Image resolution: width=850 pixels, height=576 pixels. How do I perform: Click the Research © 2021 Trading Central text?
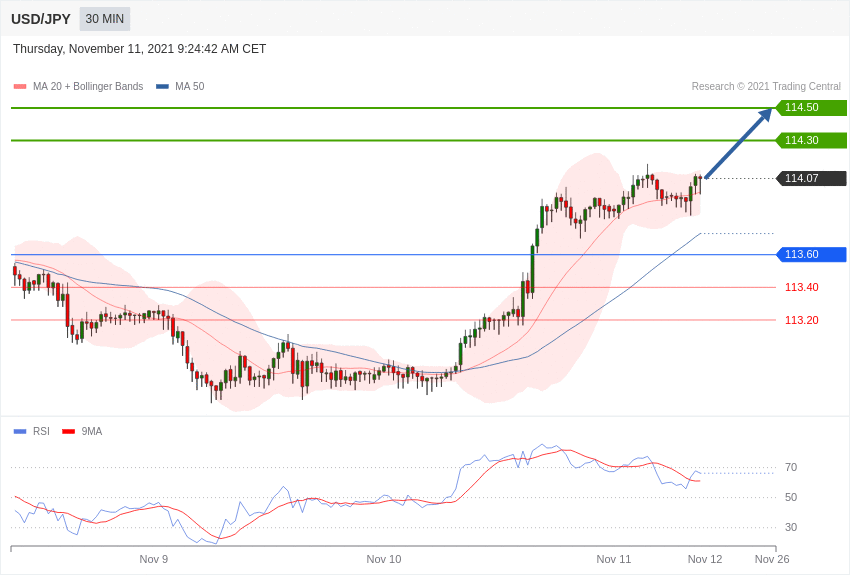pos(766,86)
